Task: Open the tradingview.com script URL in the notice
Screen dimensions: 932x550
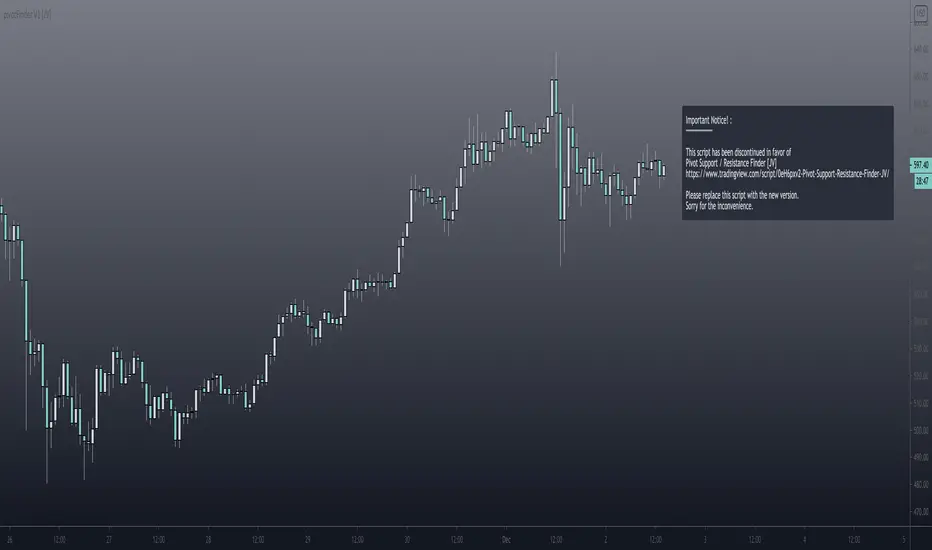Action: [787, 172]
